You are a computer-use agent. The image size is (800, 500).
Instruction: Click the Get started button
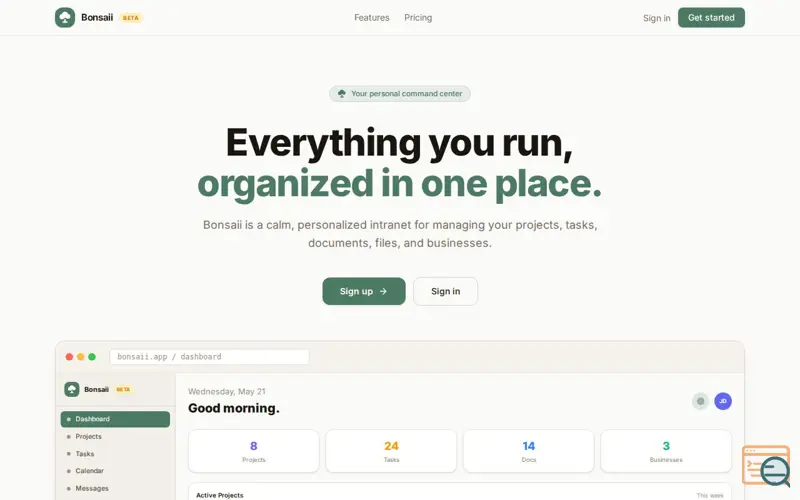click(711, 17)
